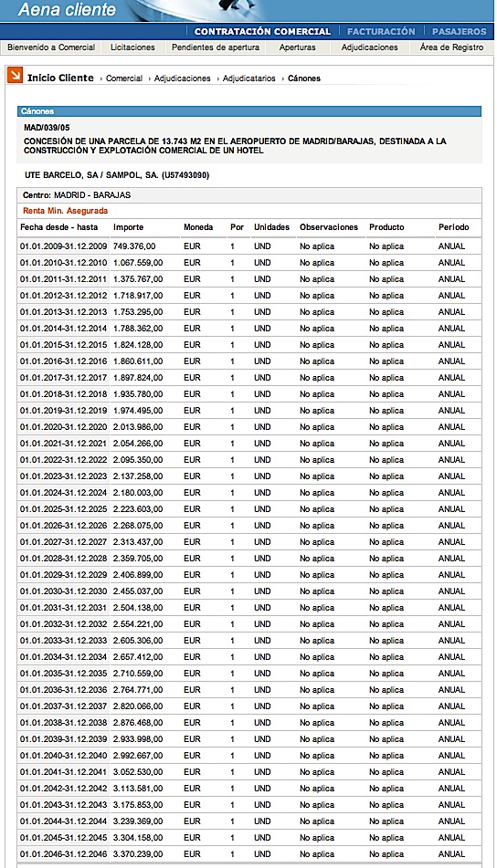Open the Aperturas menu item
Image resolution: width=497 pixels, height=868 pixels.
coord(297,47)
